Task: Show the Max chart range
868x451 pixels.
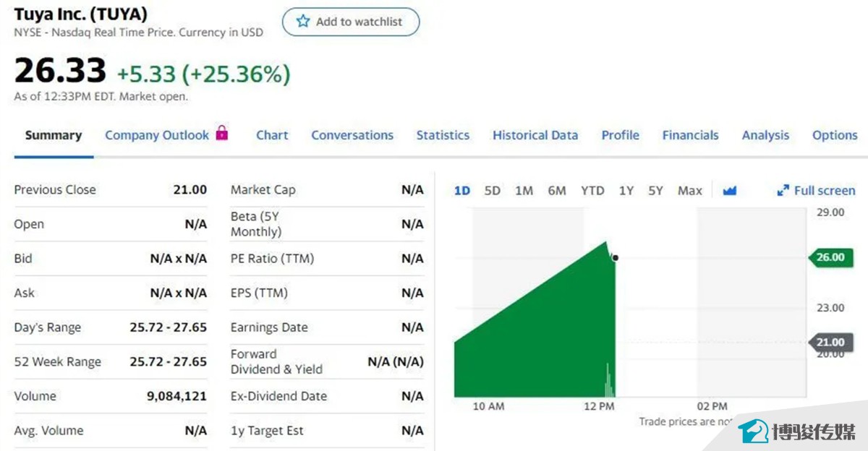Action: 690,191
